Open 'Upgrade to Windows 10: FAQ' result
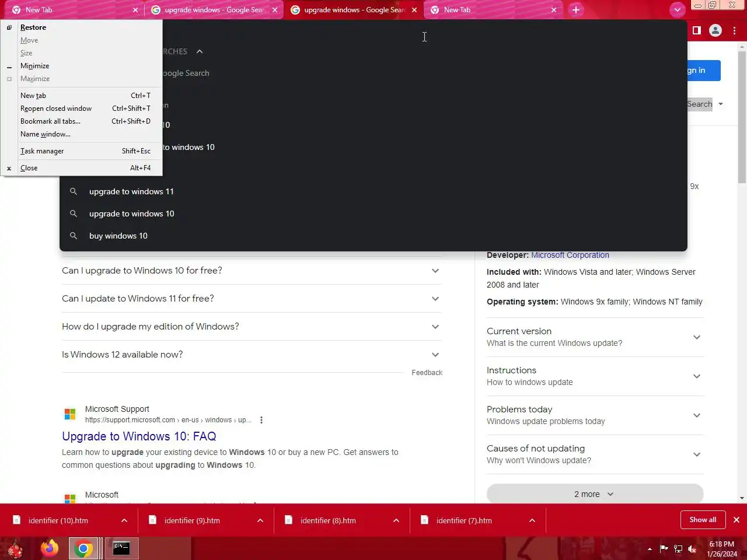The image size is (747, 560). coord(139,436)
